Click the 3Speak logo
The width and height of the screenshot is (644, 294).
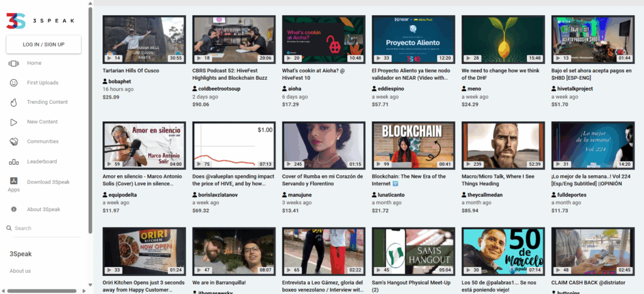point(40,21)
